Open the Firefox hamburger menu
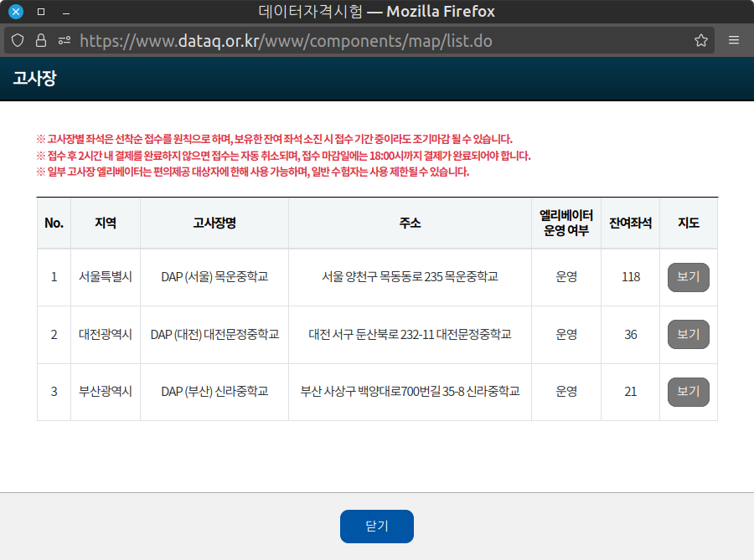 coord(734,40)
